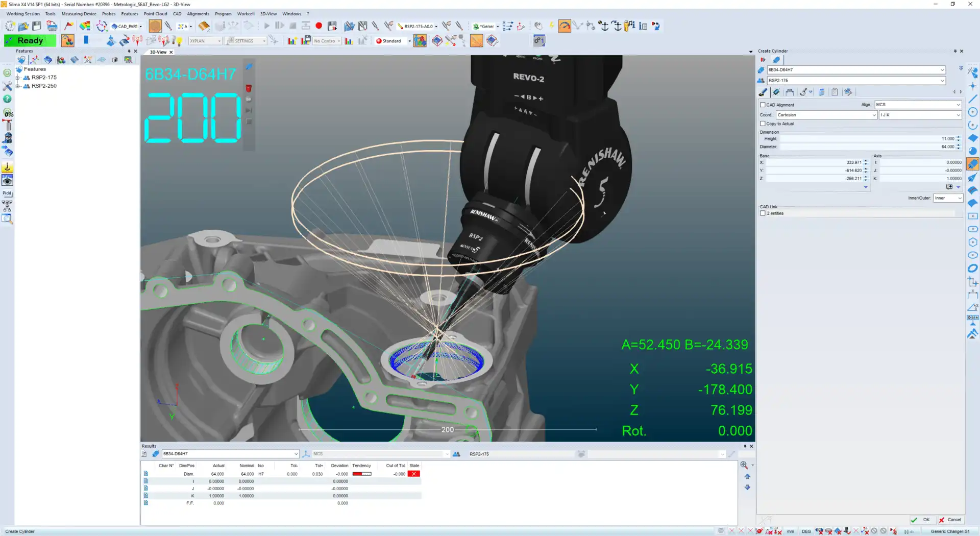Image resolution: width=980 pixels, height=536 pixels.
Task: Open the Alignments menu
Action: 198,14
